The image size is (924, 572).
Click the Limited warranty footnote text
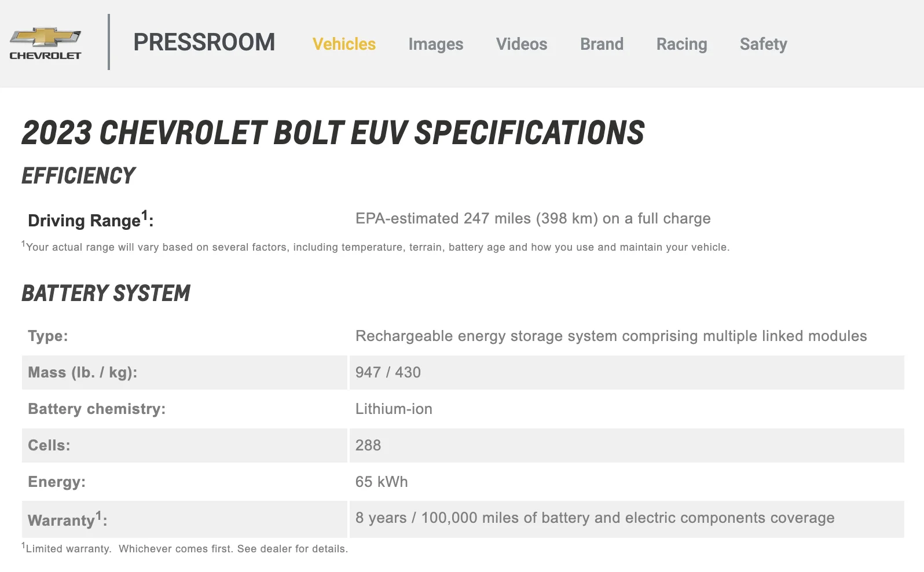click(185, 548)
